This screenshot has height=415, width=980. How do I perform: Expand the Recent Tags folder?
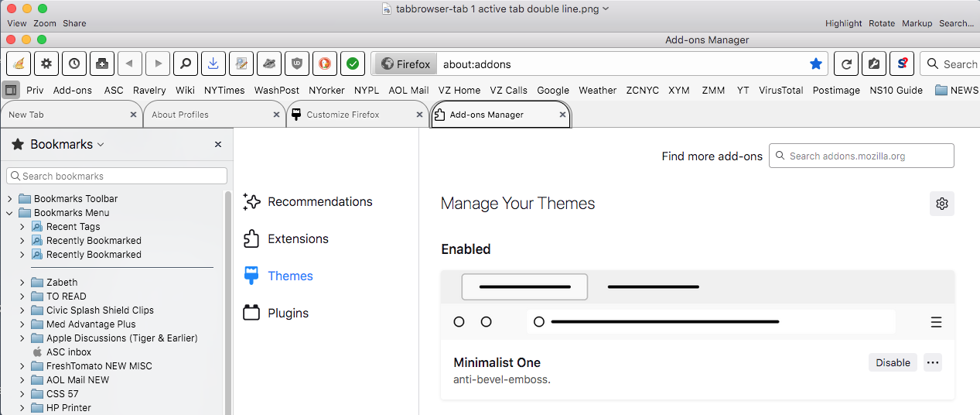(22, 227)
